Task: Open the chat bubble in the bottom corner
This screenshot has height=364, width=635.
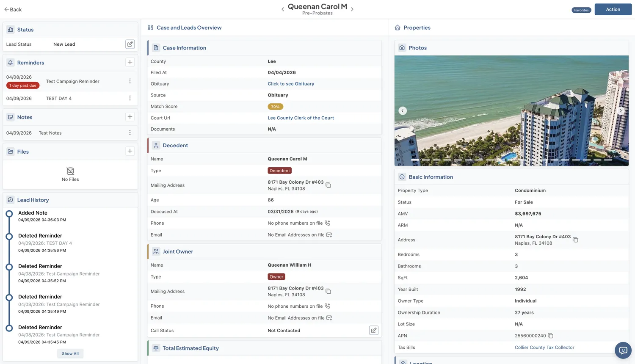Action: [x=623, y=350]
